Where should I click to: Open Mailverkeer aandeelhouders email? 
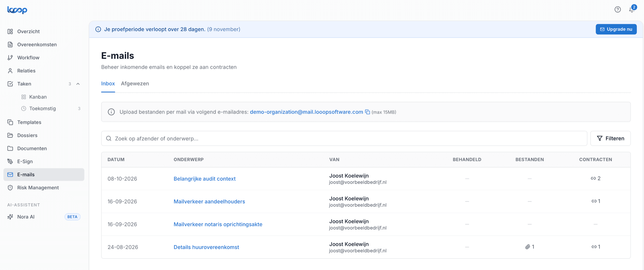click(x=209, y=202)
